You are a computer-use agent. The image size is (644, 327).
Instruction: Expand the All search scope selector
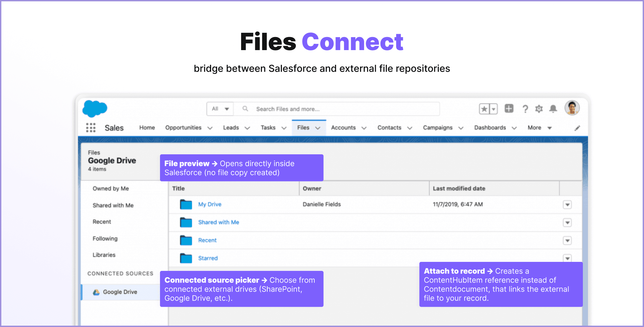pyautogui.click(x=220, y=109)
